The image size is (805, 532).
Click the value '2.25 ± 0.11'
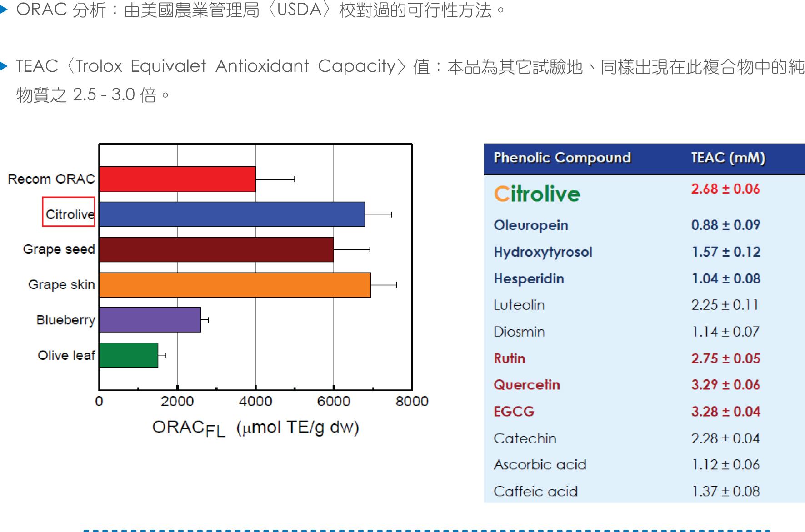tap(725, 305)
